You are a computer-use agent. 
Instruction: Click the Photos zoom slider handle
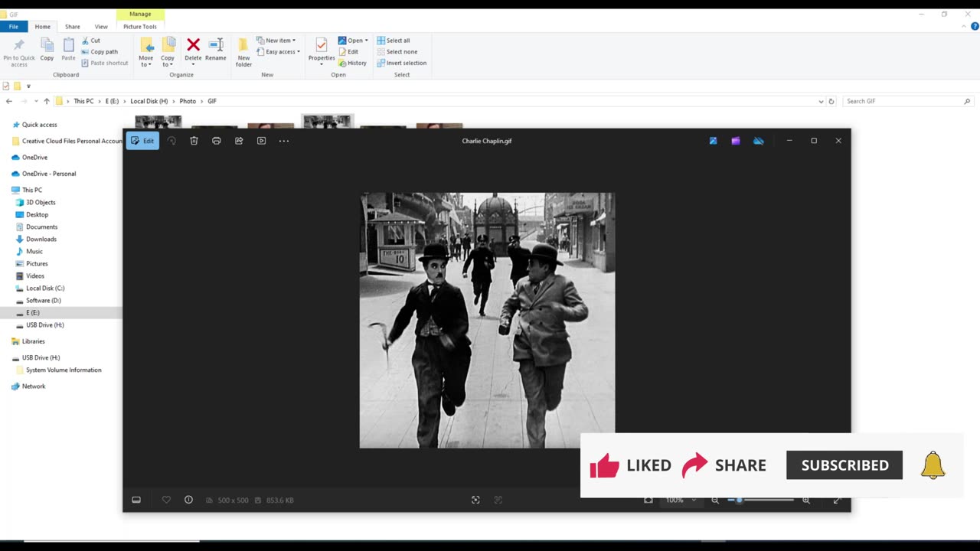tap(739, 500)
